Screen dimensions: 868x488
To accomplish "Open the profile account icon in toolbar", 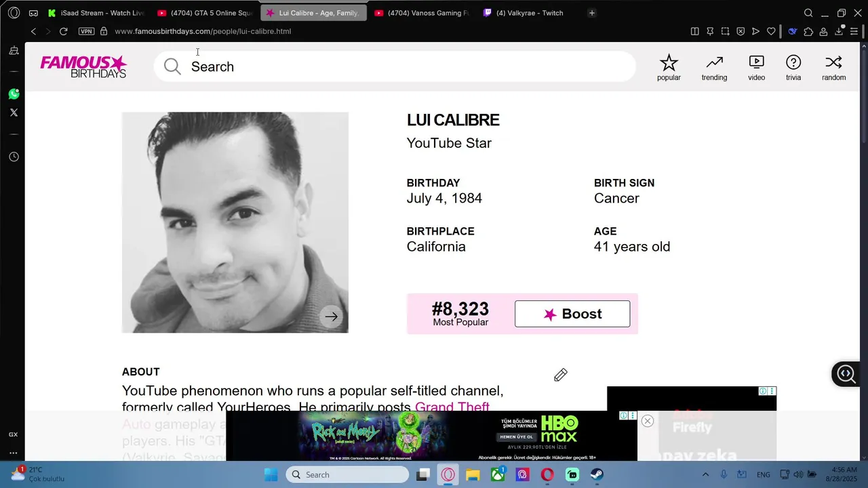I will 823,31.
